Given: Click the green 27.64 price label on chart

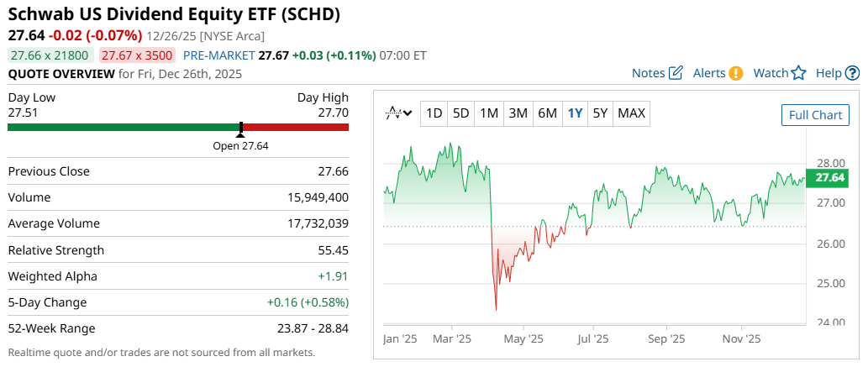Looking at the screenshot, I should pos(829,177).
